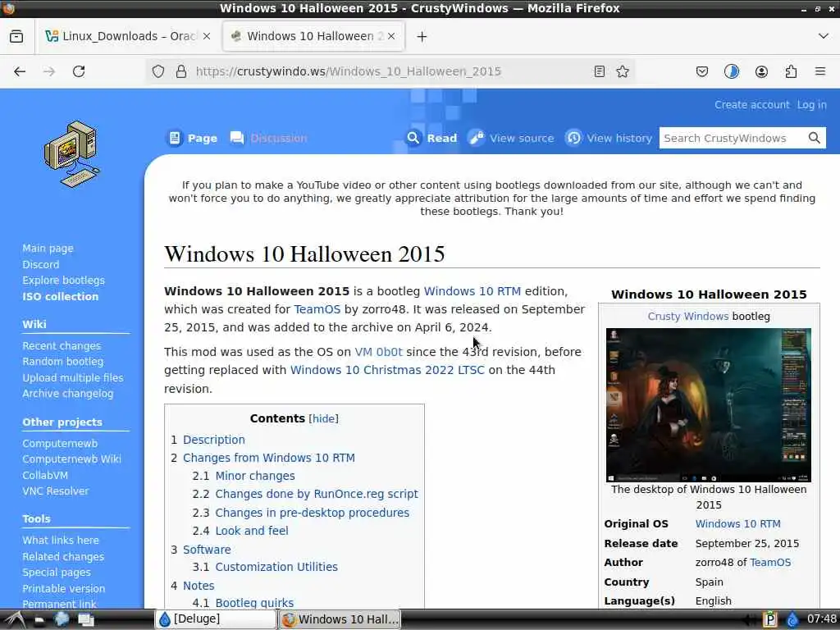
Task: Click the Log in link
Action: [811, 105]
